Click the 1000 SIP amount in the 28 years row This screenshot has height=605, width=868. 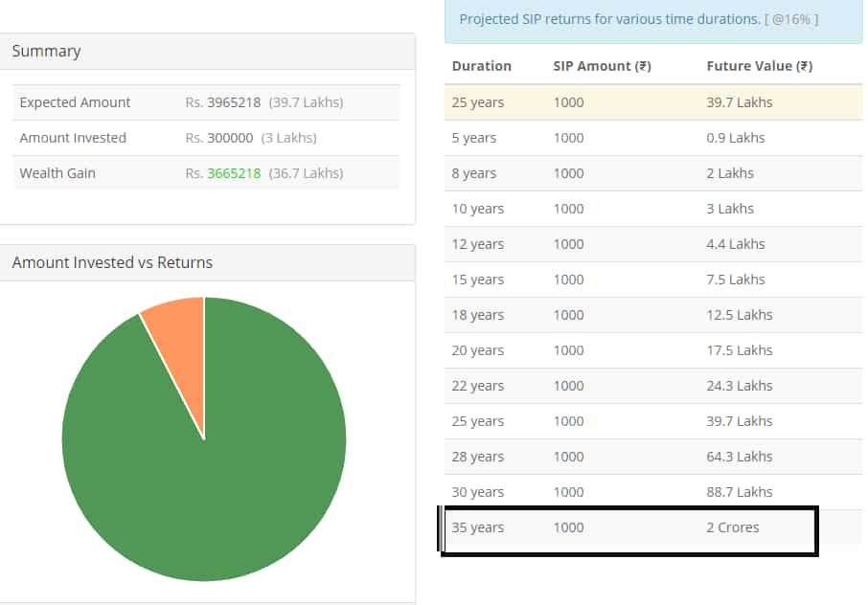click(568, 457)
